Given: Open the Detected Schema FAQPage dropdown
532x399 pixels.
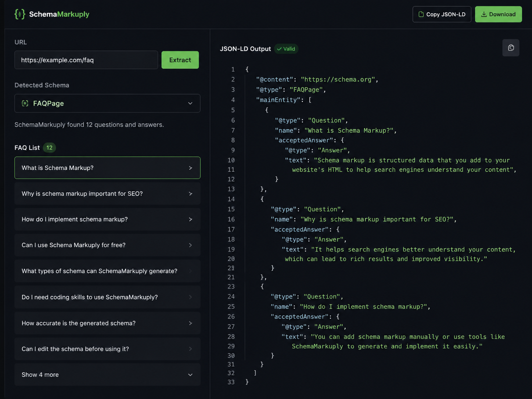Looking at the screenshot, I should tap(107, 103).
